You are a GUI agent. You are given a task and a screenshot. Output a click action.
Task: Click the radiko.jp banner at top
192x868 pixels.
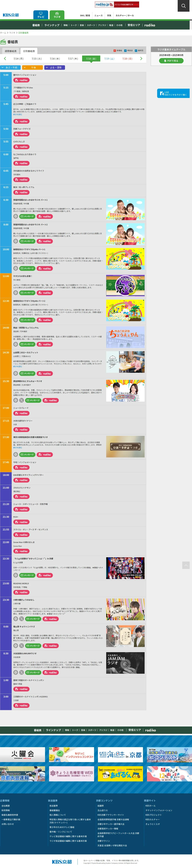click(x=117, y=4)
